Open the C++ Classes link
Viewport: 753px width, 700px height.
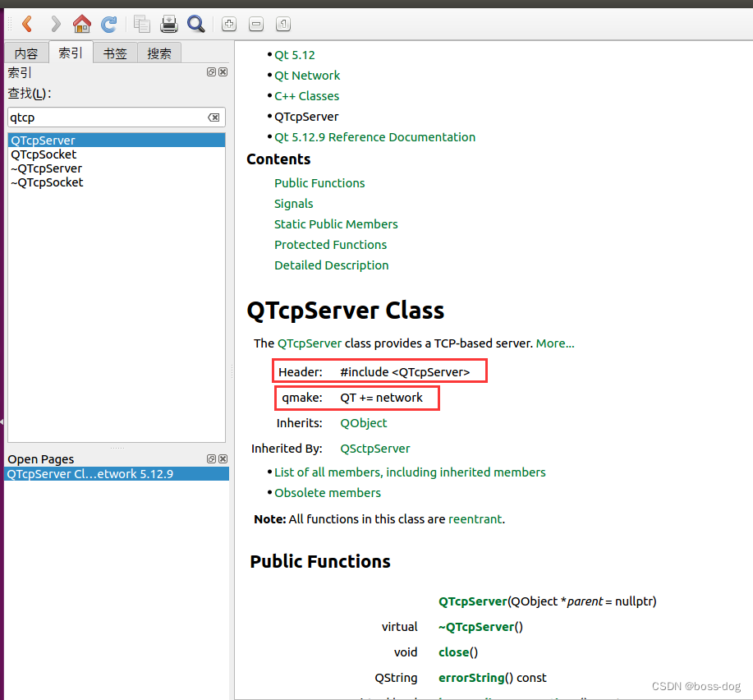306,96
